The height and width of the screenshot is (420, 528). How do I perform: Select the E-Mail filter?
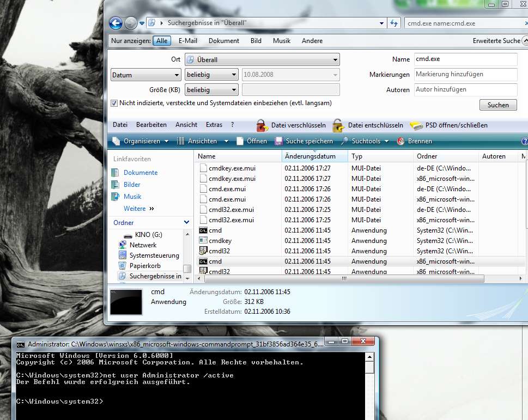pos(188,41)
